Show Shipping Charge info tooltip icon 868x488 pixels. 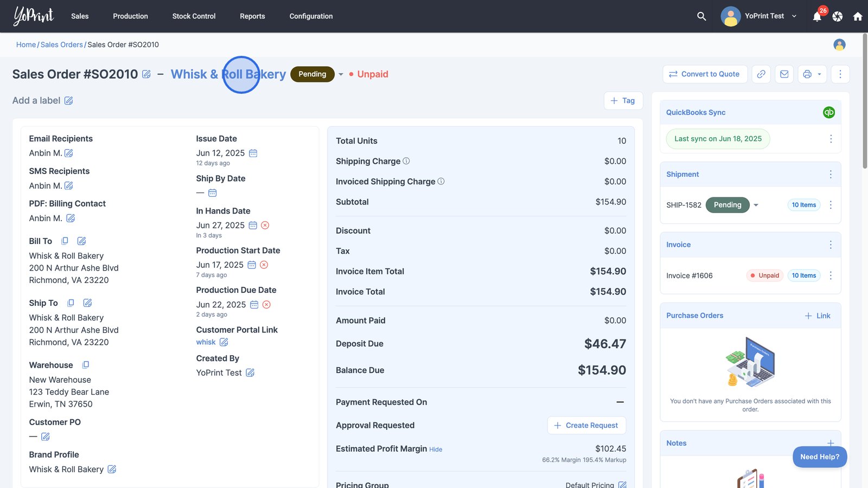pyautogui.click(x=406, y=161)
